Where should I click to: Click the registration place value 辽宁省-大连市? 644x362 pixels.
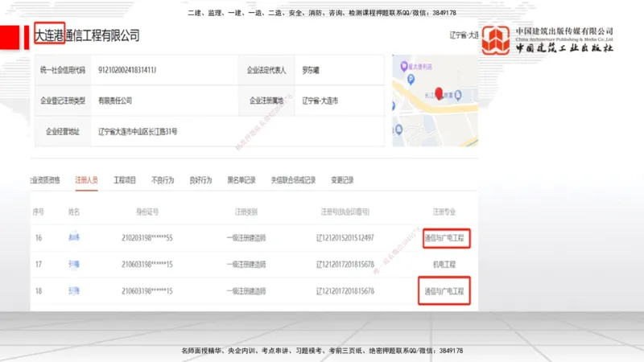pos(320,101)
